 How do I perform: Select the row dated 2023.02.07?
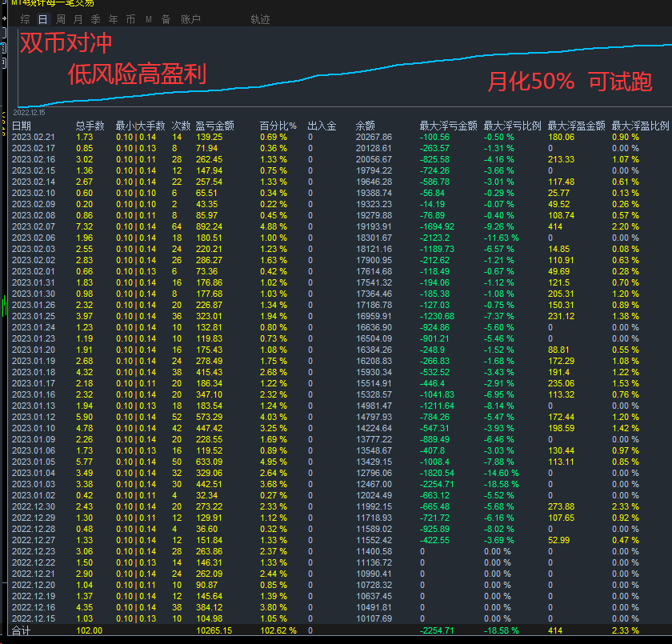tap(339, 226)
